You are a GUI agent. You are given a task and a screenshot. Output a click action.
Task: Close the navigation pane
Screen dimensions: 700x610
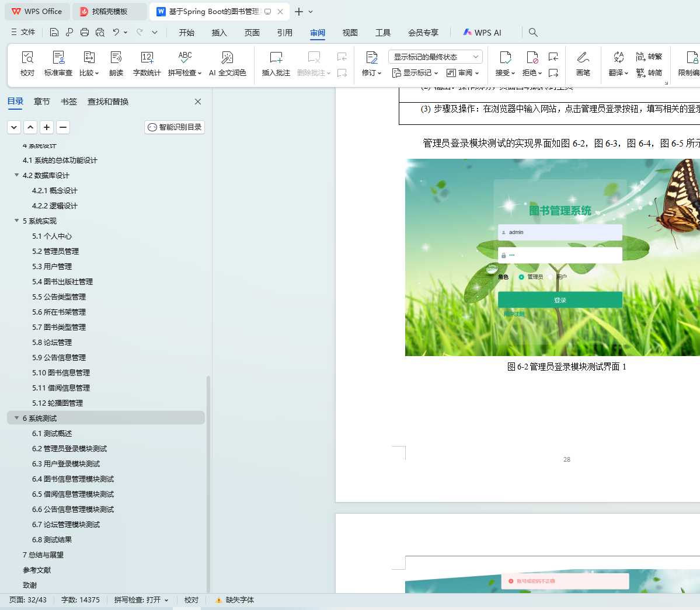[198, 102]
